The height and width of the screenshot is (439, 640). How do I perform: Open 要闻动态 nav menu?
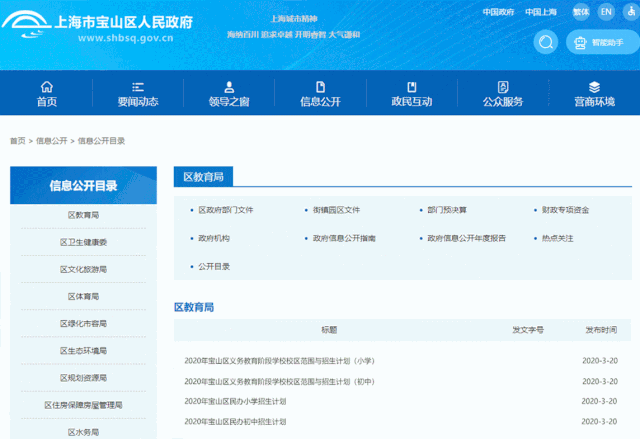[138, 101]
